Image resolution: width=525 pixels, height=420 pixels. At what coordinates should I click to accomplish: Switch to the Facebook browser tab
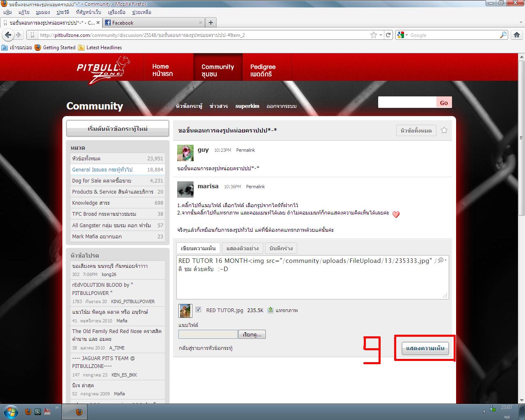154,23
